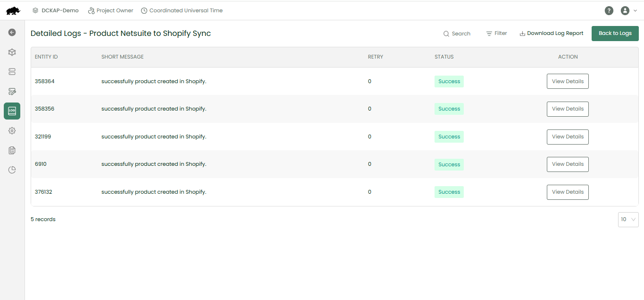Click the help question mark icon
Screen dimensions: 644x300
pos(609,10)
